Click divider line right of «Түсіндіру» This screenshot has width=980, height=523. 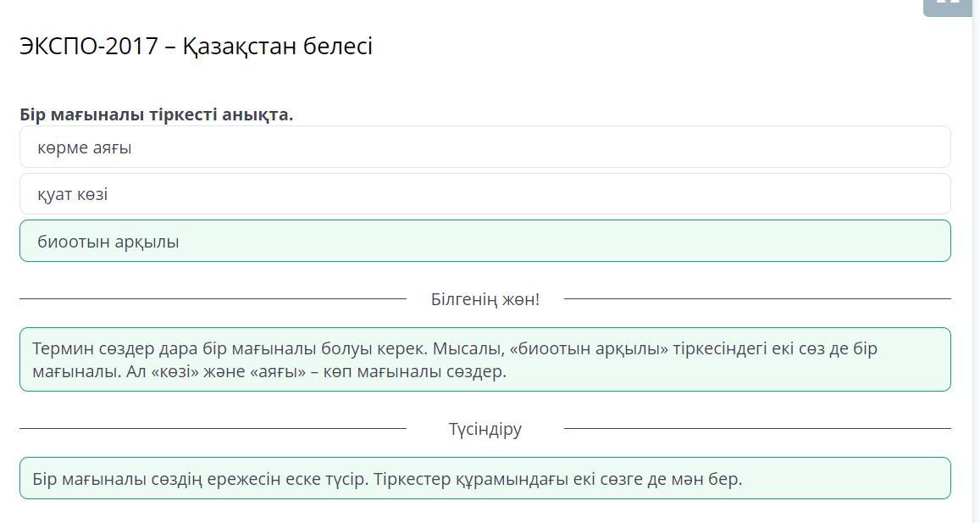coord(757,429)
